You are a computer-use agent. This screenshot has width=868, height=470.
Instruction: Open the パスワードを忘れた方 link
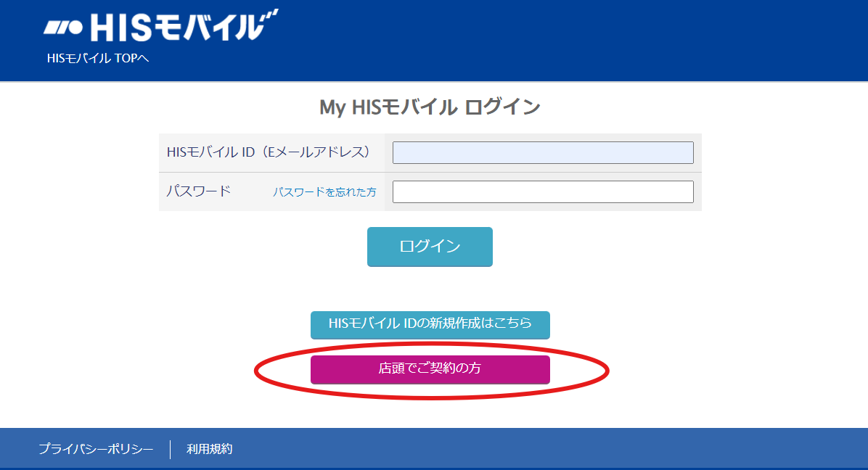coord(324,192)
